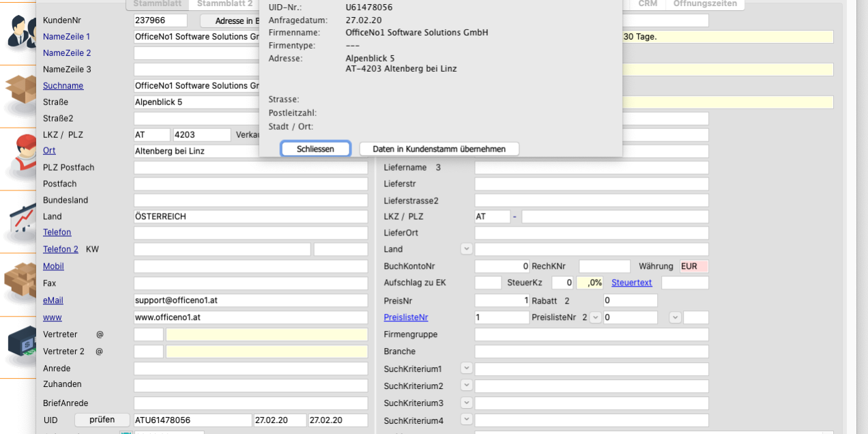Click the empty Bundesland input field
The height and width of the screenshot is (434, 868).
tap(250, 200)
